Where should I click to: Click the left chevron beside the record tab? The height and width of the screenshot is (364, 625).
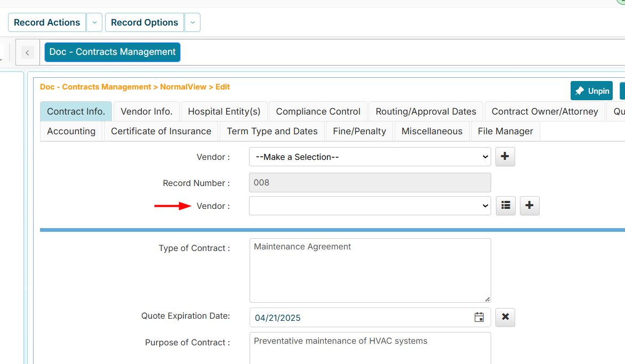tap(27, 52)
